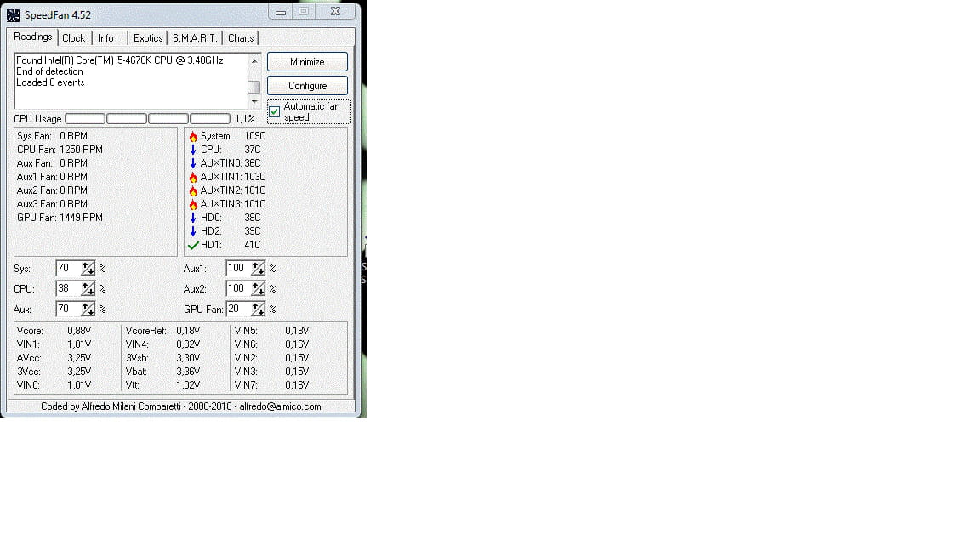Click the "CPU Fan: 1250 RPM" reading

[x=60, y=150]
